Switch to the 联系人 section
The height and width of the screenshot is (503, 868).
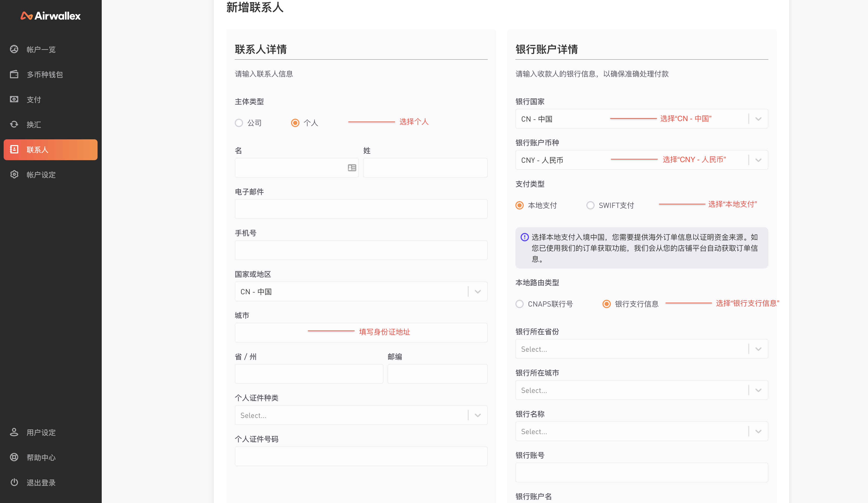pyautogui.click(x=38, y=149)
